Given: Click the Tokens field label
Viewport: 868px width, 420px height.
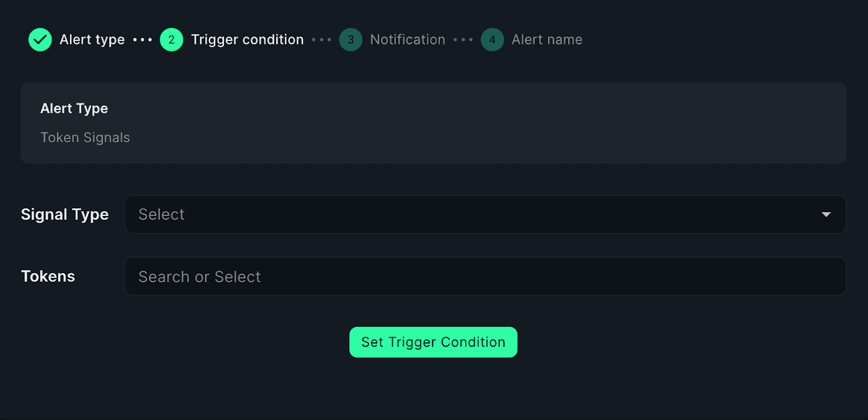Looking at the screenshot, I should [48, 276].
